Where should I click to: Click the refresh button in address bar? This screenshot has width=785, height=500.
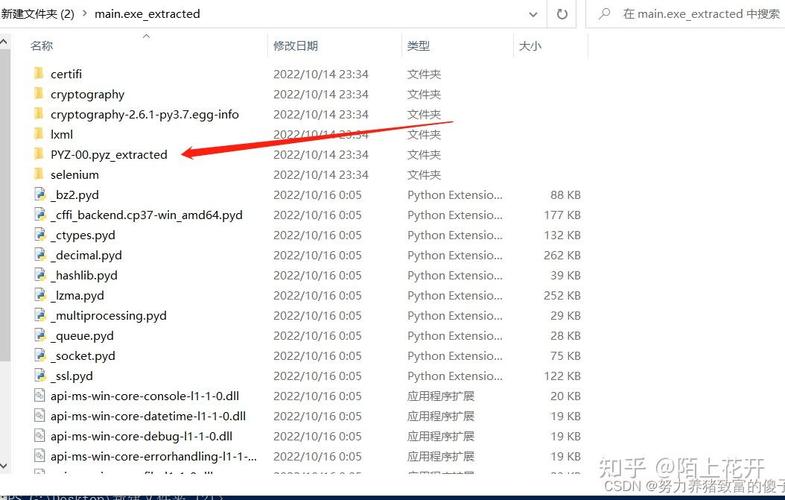coord(562,14)
